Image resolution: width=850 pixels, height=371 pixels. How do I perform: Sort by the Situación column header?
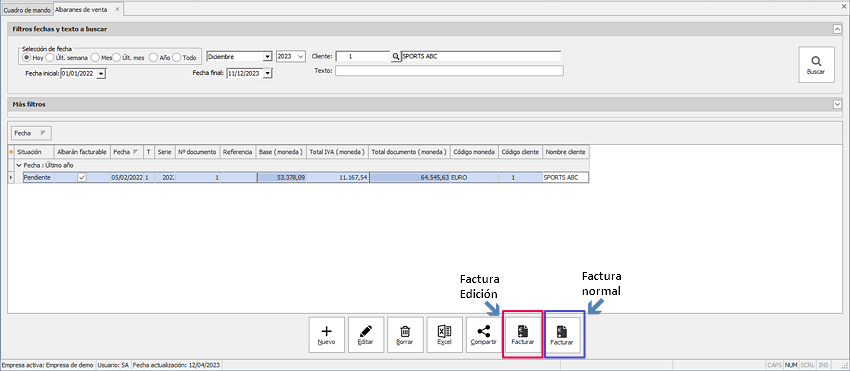[34, 152]
